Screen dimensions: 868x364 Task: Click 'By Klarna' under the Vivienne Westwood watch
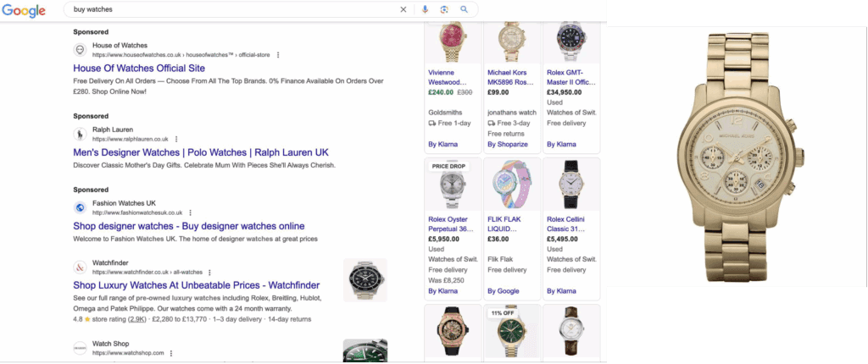click(x=442, y=145)
